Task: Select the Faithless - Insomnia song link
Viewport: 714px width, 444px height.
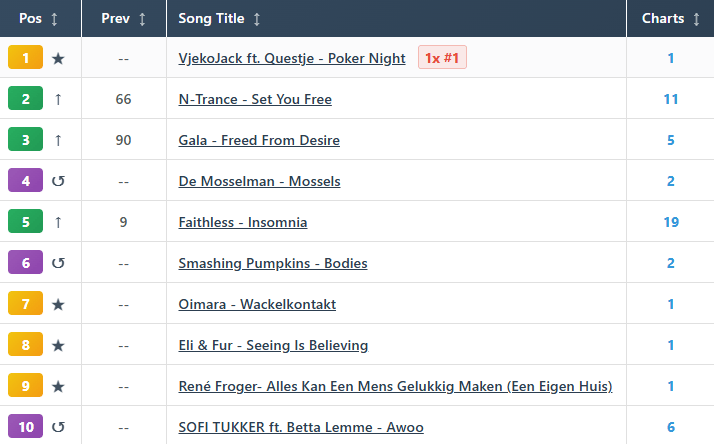Action: click(243, 222)
